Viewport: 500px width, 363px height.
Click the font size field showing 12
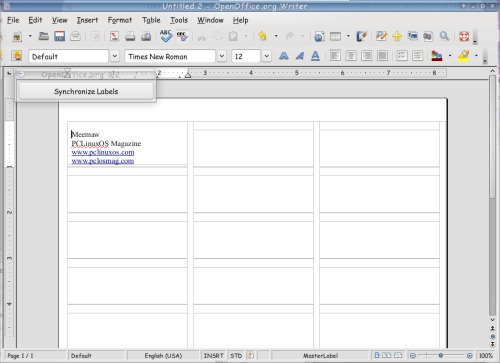pos(246,56)
